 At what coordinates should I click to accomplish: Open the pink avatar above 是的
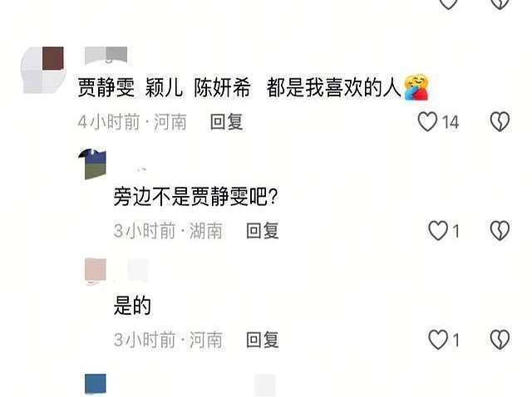(x=95, y=271)
